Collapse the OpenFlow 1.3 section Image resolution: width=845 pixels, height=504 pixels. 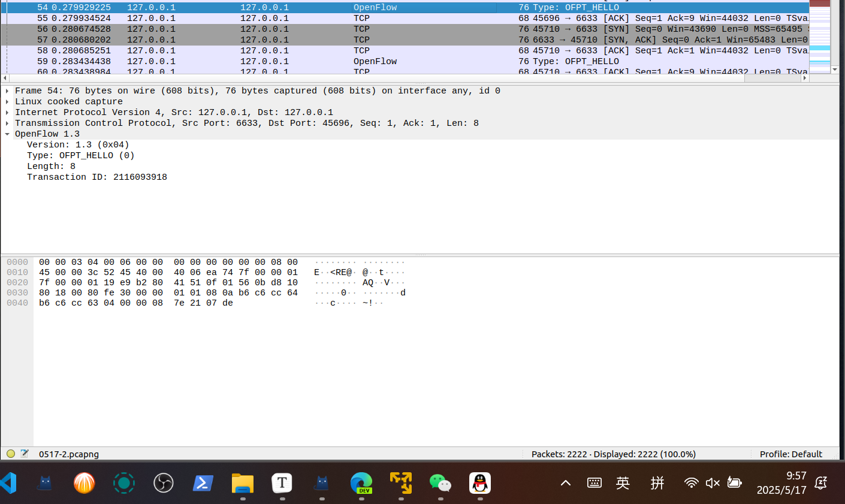click(x=7, y=134)
